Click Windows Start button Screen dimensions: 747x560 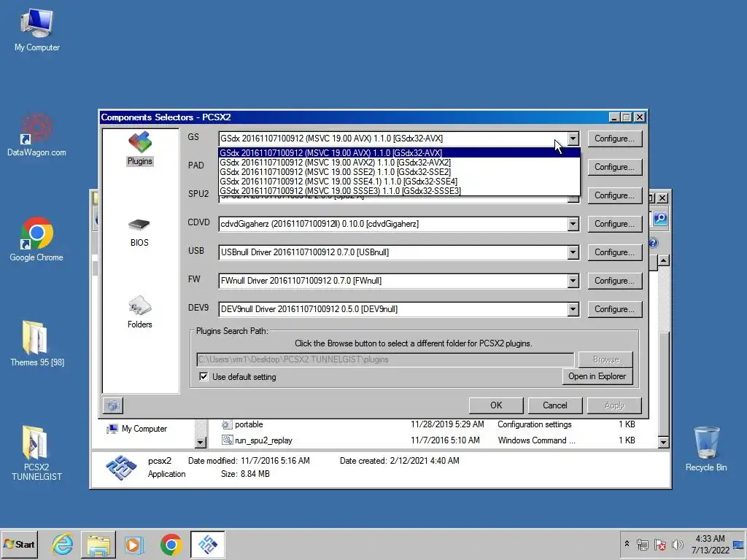20,544
